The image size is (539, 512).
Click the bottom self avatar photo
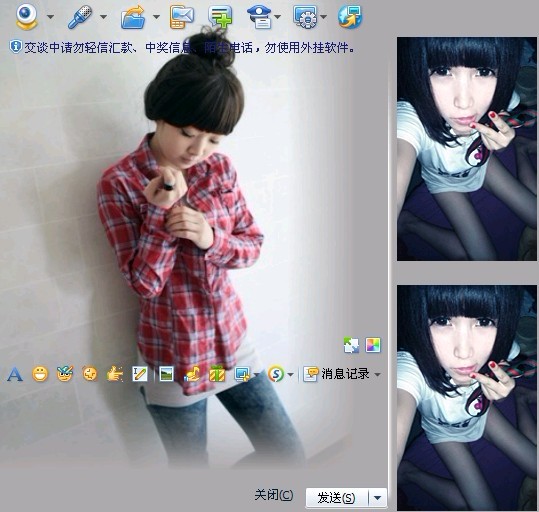(467, 397)
